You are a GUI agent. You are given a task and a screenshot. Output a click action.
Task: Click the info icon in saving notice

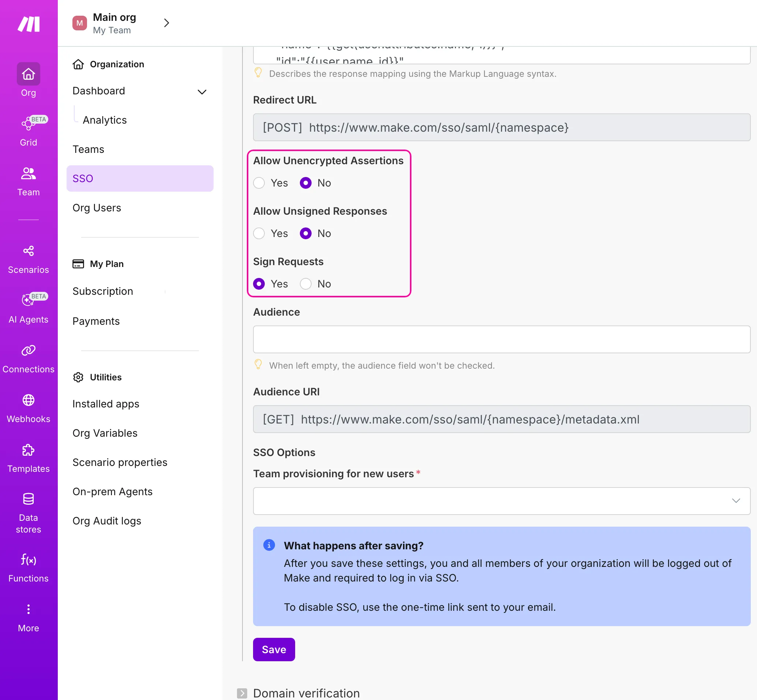pyautogui.click(x=269, y=545)
